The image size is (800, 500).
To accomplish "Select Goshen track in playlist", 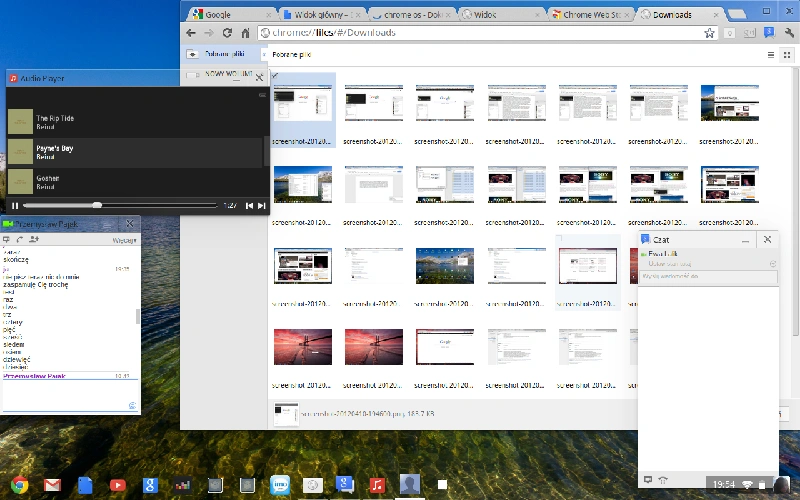I will coord(135,182).
